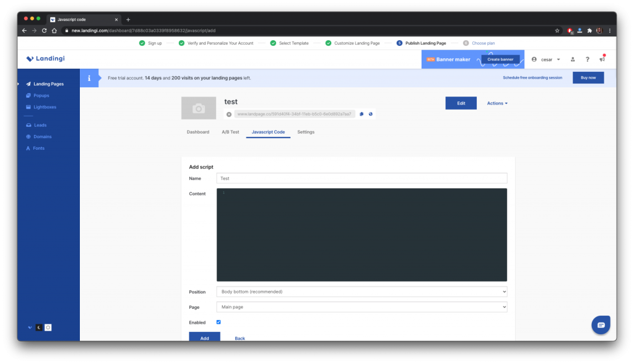The width and height of the screenshot is (634, 364).
Task: Open the Settings tab
Action: click(x=306, y=132)
